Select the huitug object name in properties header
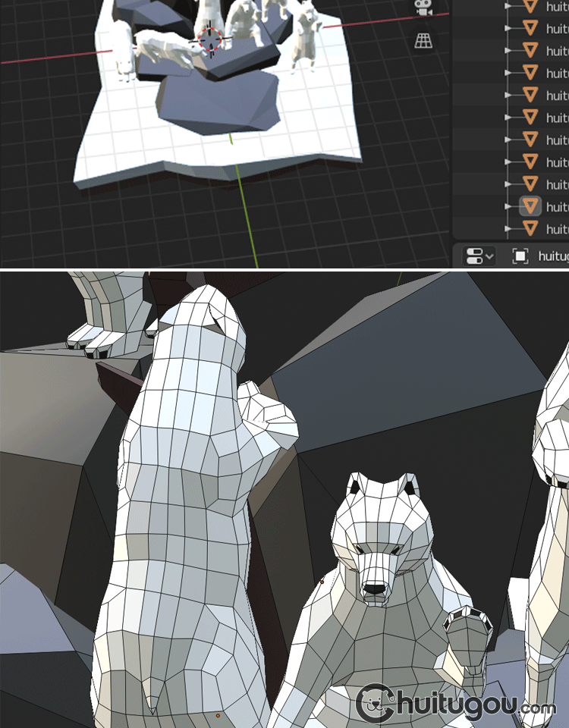 click(553, 256)
